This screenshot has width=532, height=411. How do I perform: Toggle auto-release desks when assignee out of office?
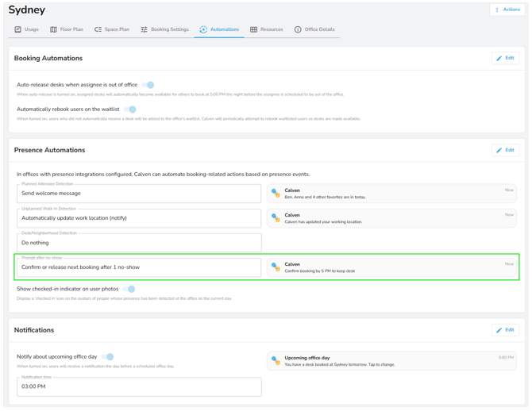[x=148, y=85]
